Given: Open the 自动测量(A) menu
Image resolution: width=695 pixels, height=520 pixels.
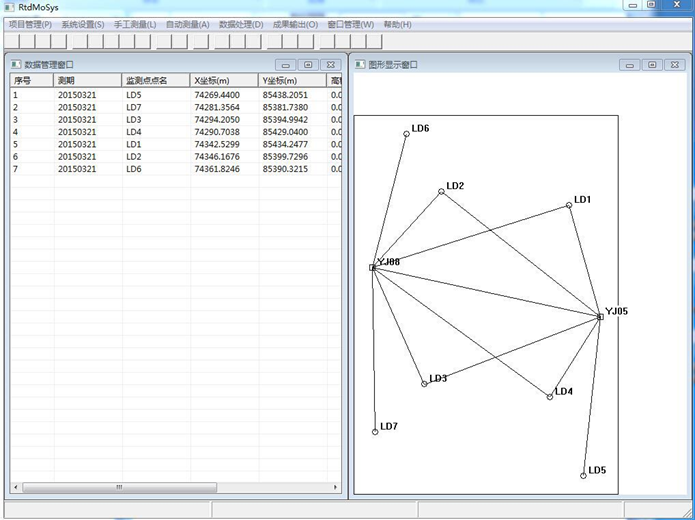Looking at the screenshot, I should (187, 24).
